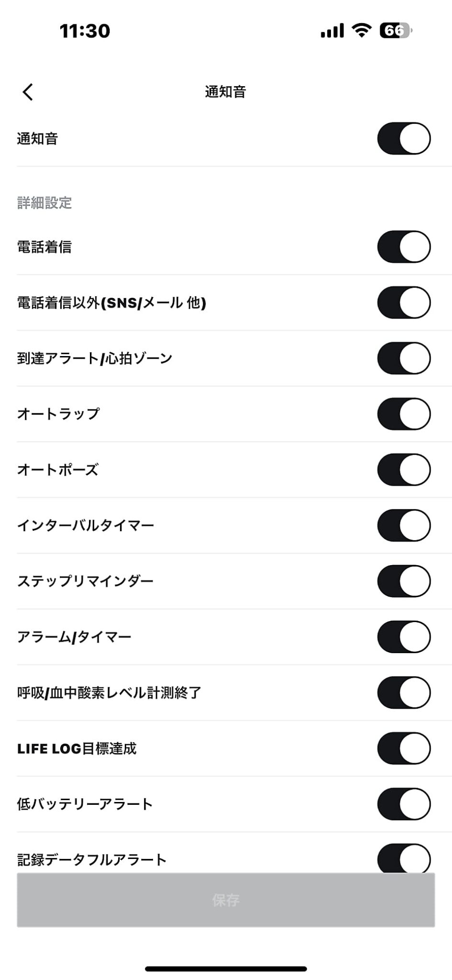The height and width of the screenshot is (980, 452).
Task: Tap the Wi-Fi status icon
Action: (361, 31)
